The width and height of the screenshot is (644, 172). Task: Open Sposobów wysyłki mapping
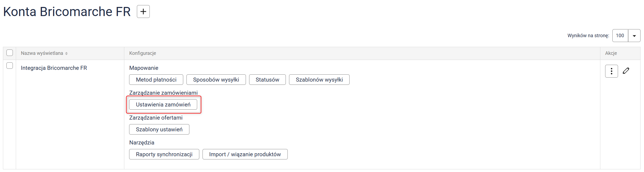point(216,80)
